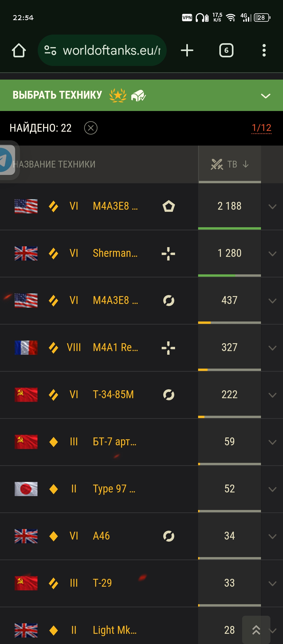Expand the T-34-85M row details

273,395
